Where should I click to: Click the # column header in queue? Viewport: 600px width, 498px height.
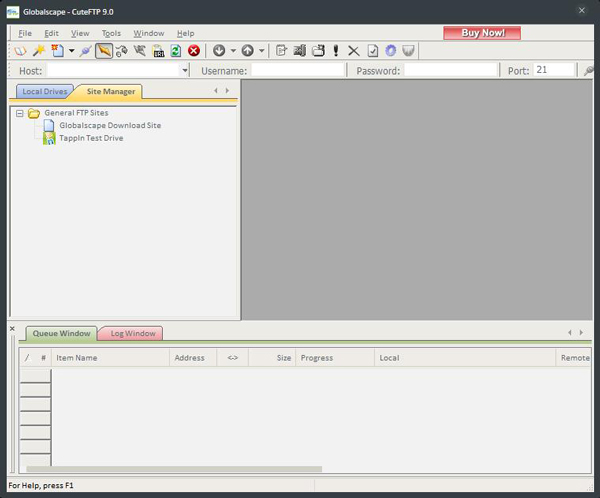(x=43, y=358)
